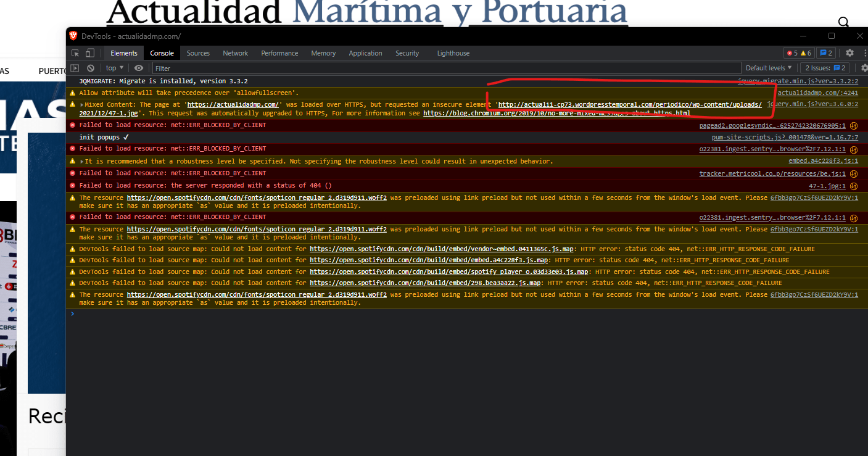
Task: Click the warning icon on the allowfullscreen row
Action: 73,93
